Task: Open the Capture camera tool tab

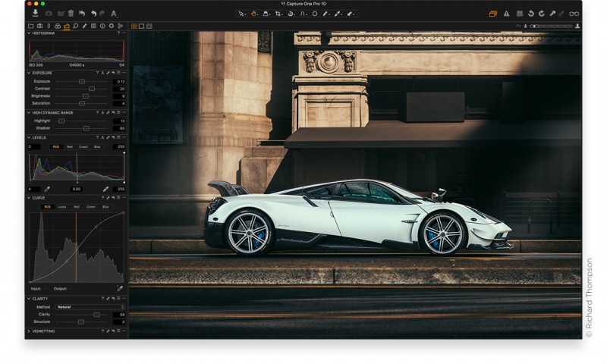Action: click(x=40, y=26)
